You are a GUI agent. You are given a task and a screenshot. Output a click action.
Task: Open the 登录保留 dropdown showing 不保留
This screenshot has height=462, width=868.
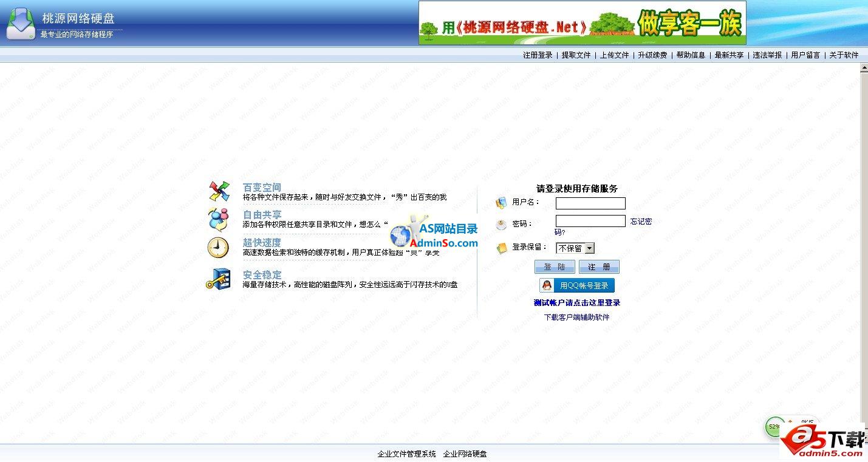pos(575,248)
